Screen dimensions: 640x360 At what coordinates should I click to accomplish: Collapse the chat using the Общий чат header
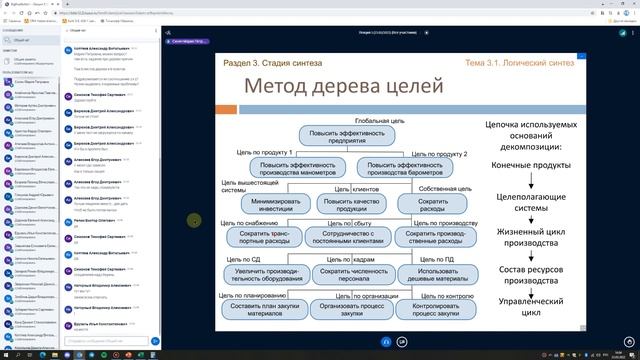pos(76,31)
